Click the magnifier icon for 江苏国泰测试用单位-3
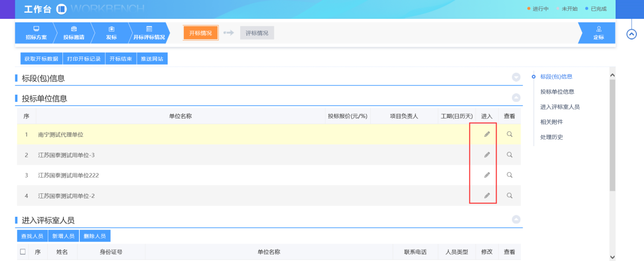Viewport: 644px width, 261px height. coord(509,155)
